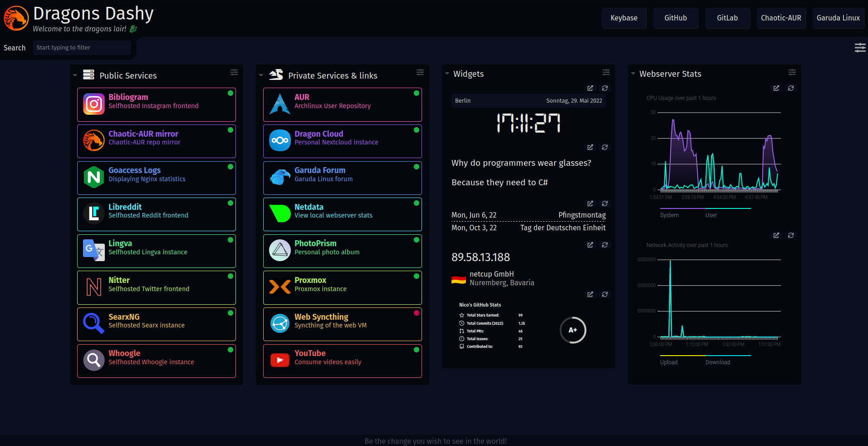Image resolution: width=868 pixels, height=446 pixels.
Task: Click Web Syncthing red status indicator
Action: tap(416, 313)
